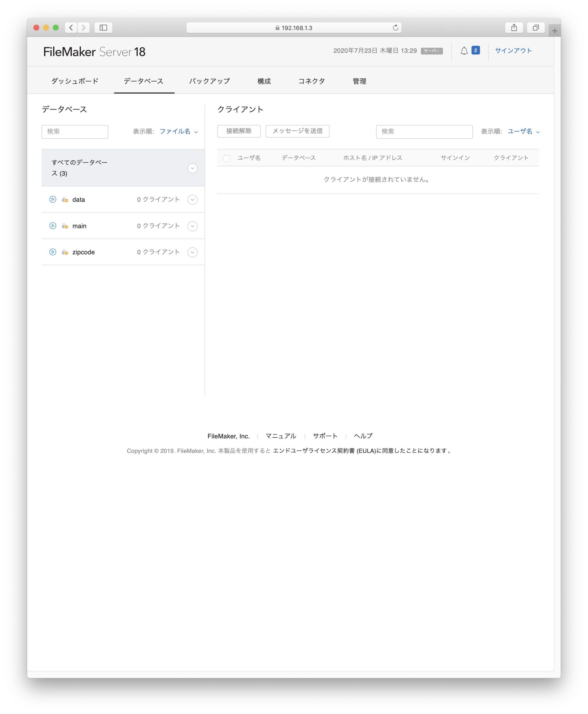Click the メッセージを送信 button
The width and height of the screenshot is (588, 714).
(x=297, y=131)
